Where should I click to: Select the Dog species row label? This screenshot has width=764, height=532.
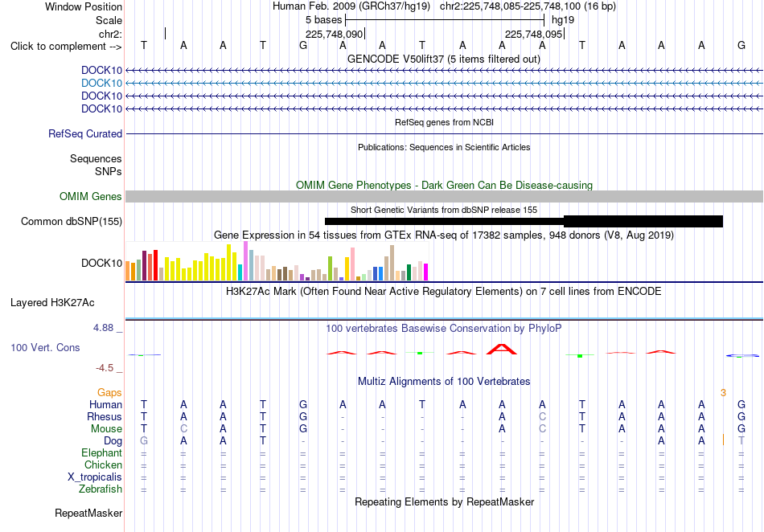pos(113,441)
